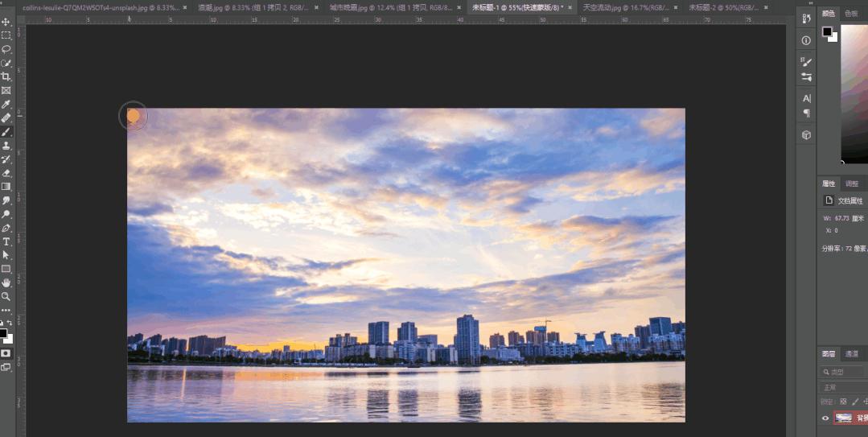Click the foreground color swatch in Color panel
The width and height of the screenshot is (868, 437).
point(826,31)
